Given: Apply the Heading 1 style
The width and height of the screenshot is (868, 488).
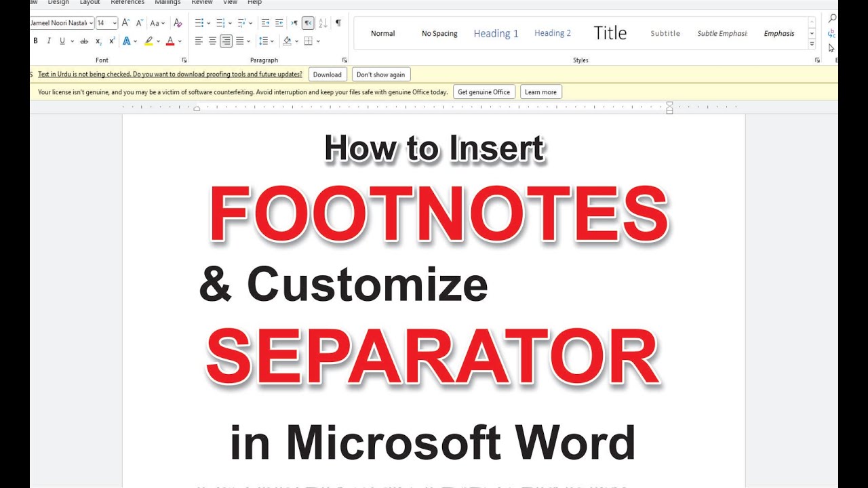Looking at the screenshot, I should pos(496,33).
